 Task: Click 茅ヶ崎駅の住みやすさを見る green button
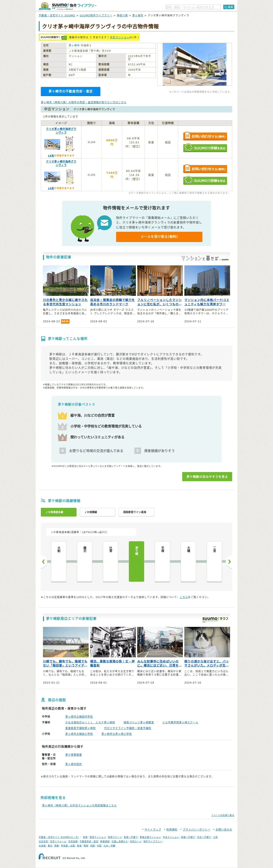[207, 476]
